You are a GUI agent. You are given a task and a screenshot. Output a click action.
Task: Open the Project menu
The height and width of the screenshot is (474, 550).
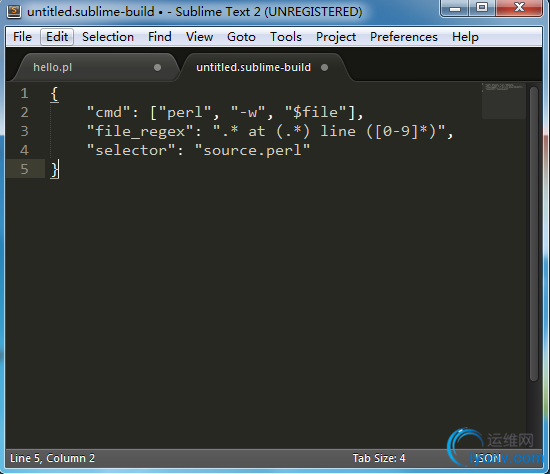[x=336, y=37]
